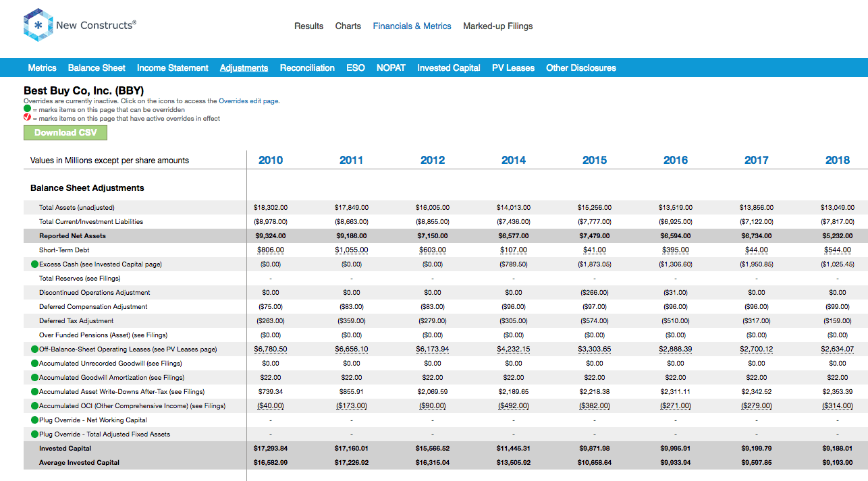
Task: Go to the Invested Capital tab
Action: click(x=449, y=68)
